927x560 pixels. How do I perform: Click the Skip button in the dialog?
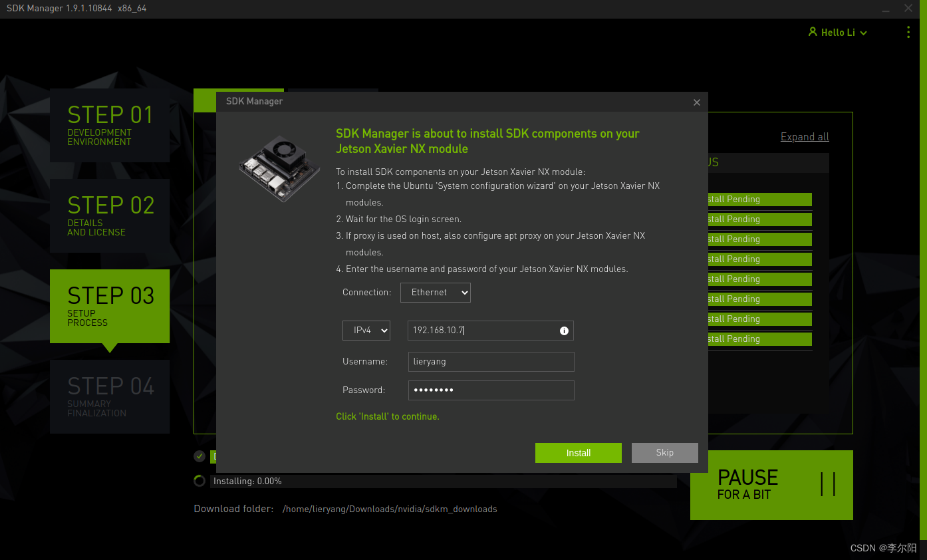pos(664,453)
